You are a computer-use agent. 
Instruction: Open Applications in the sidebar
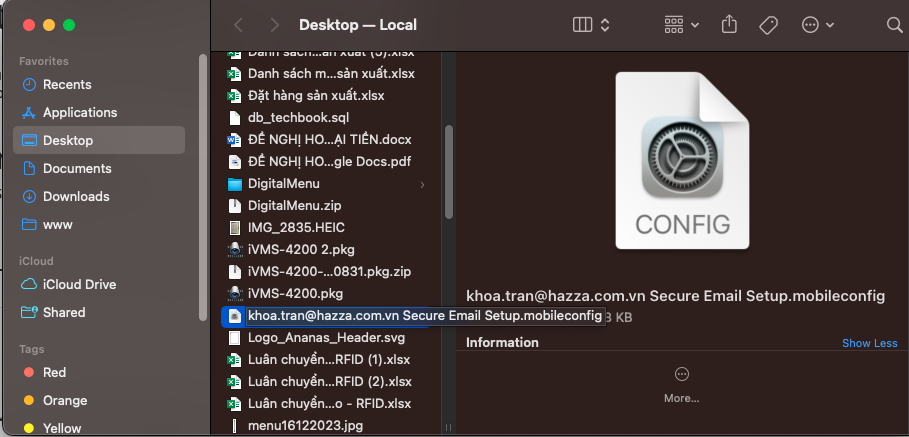point(99,112)
